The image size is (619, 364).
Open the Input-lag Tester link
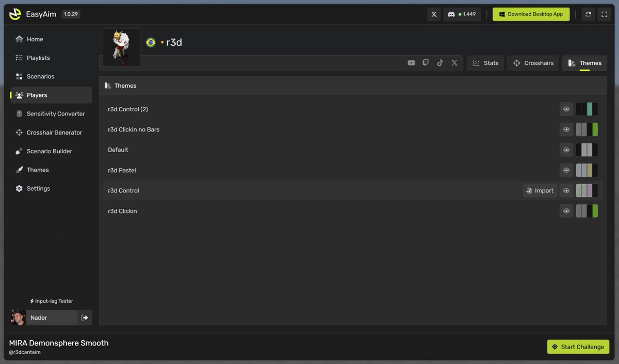tap(52, 301)
